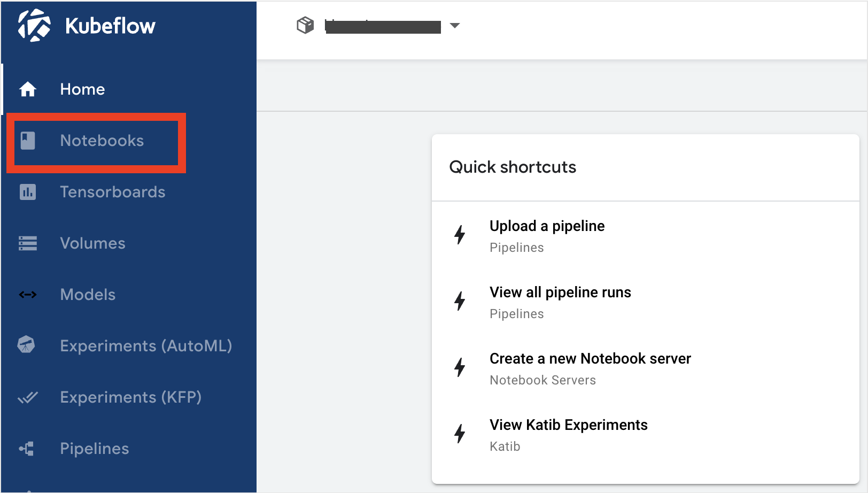Viewport: 868px width, 493px height.
Task: Click the AutoML Experiments telescope icon
Action: (x=26, y=345)
